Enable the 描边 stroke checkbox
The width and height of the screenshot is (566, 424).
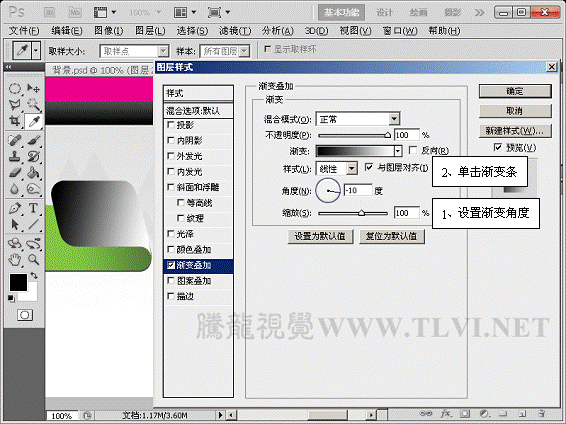point(171,296)
